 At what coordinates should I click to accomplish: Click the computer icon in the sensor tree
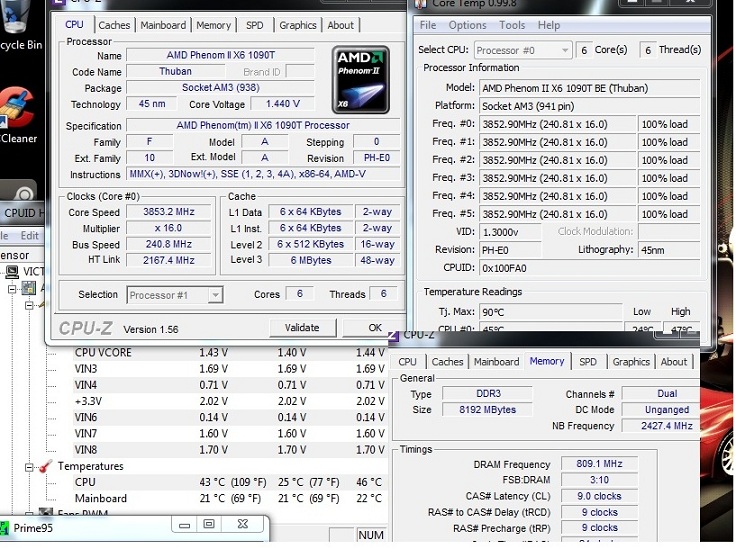13,271
